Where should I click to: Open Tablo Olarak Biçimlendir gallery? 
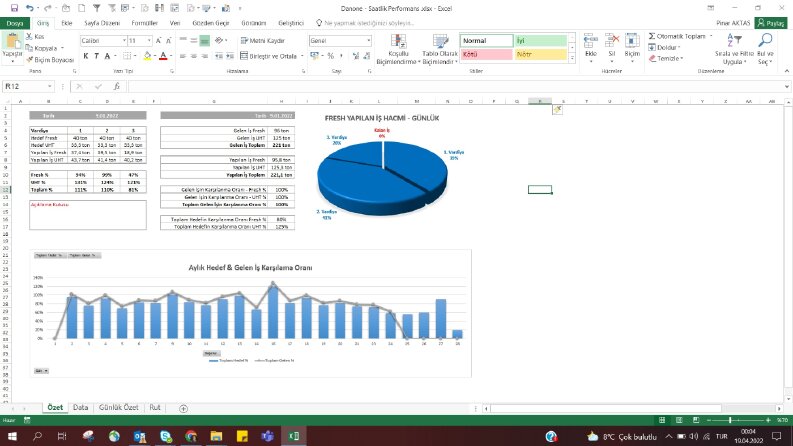click(x=440, y=49)
